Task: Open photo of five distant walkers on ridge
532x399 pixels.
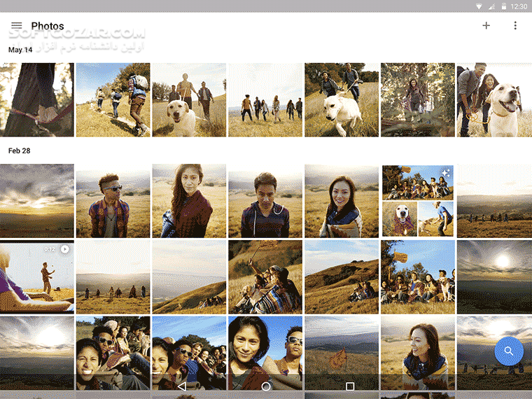Action: 113,276
